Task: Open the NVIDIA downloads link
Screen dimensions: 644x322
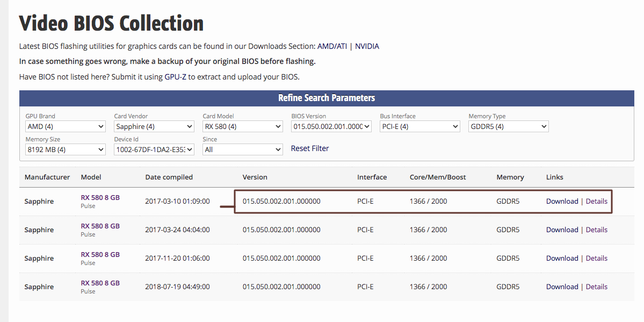Action: (367, 46)
